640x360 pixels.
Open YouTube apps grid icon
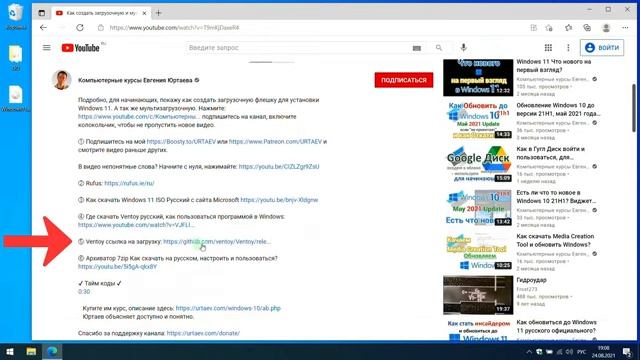[x=548, y=48]
